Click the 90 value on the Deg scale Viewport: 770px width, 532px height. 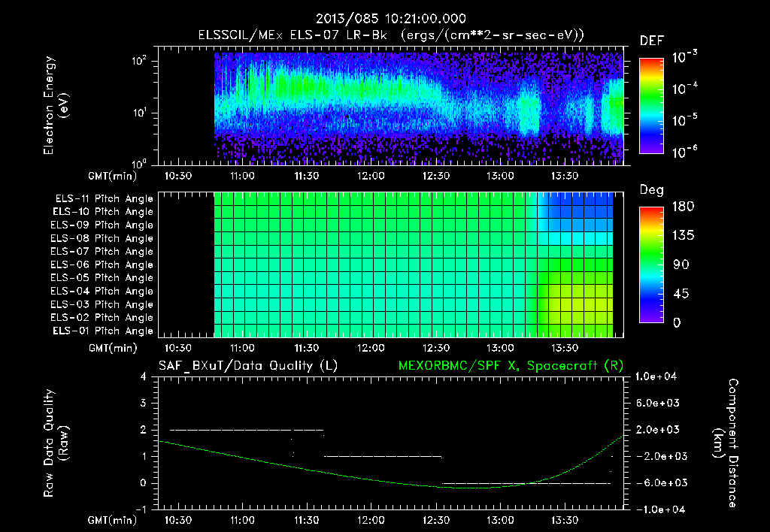(681, 264)
